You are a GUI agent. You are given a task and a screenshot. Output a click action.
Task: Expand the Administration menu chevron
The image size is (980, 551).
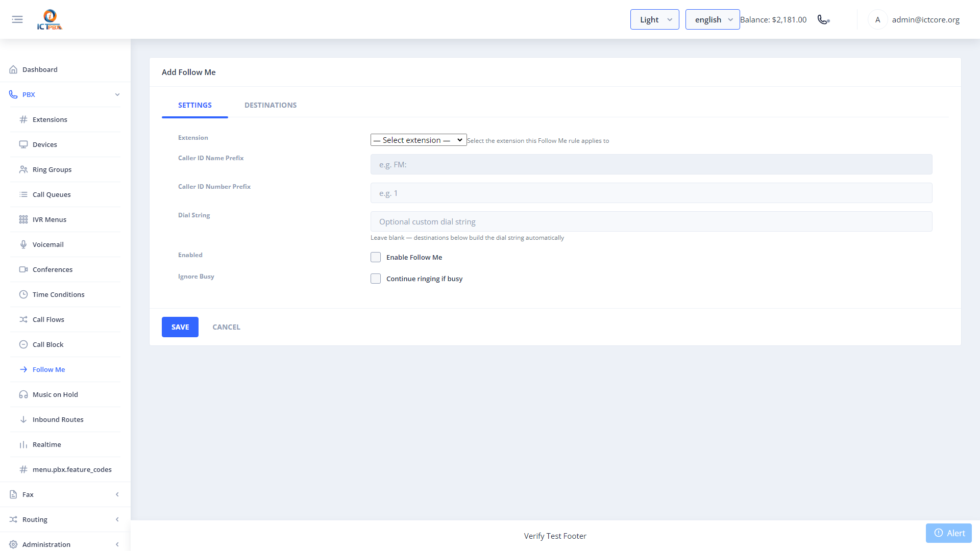click(117, 544)
